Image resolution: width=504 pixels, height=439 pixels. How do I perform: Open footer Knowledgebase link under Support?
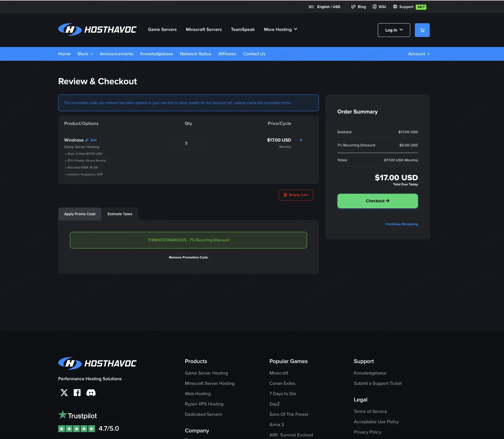click(x=370, y=373)
